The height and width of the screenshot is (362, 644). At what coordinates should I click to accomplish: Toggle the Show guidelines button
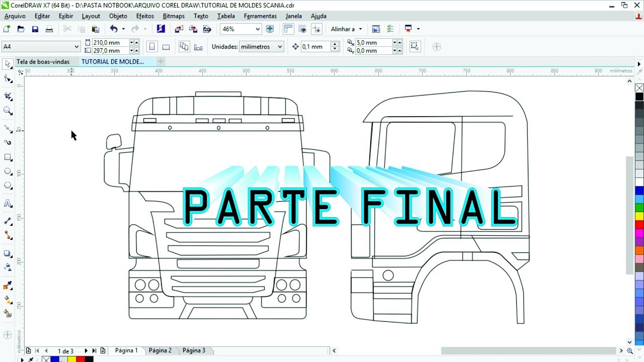[316, 29]
